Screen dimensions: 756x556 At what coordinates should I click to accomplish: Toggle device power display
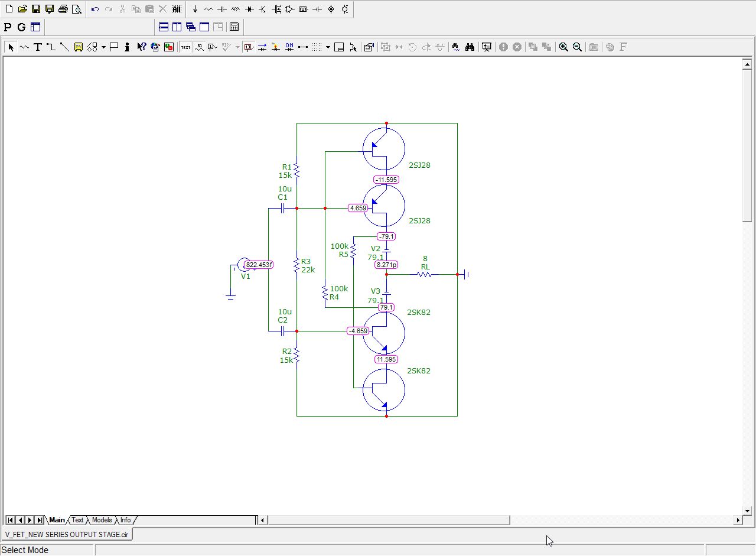[276, 47]
